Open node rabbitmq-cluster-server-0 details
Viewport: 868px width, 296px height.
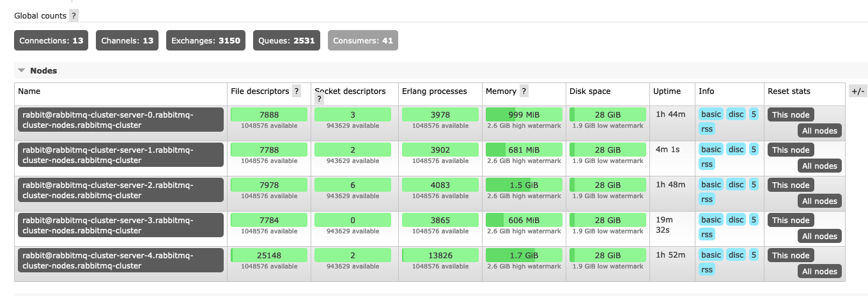click(121, 120)
